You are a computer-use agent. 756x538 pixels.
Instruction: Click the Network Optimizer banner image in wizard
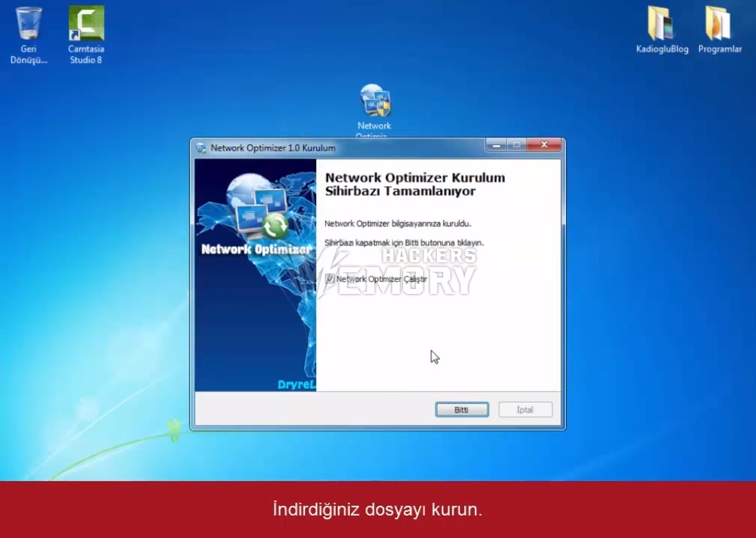click(255, 275)
